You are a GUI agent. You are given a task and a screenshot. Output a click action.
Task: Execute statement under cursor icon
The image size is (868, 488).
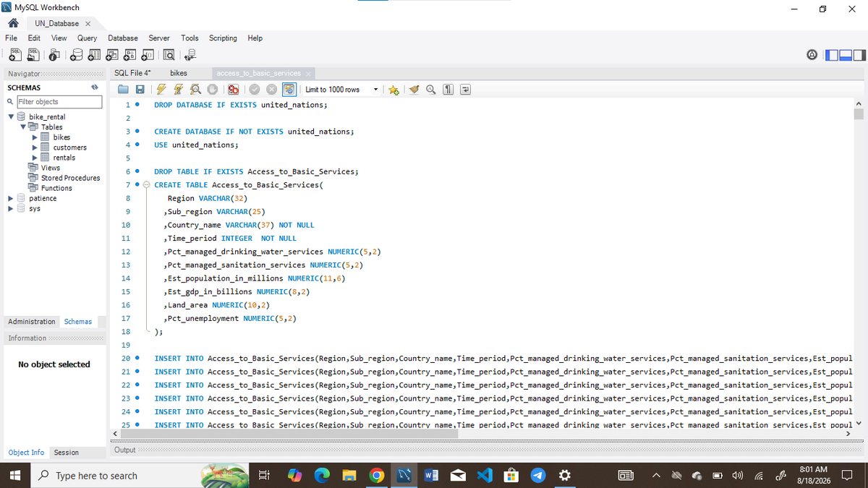tap(178, 90)
